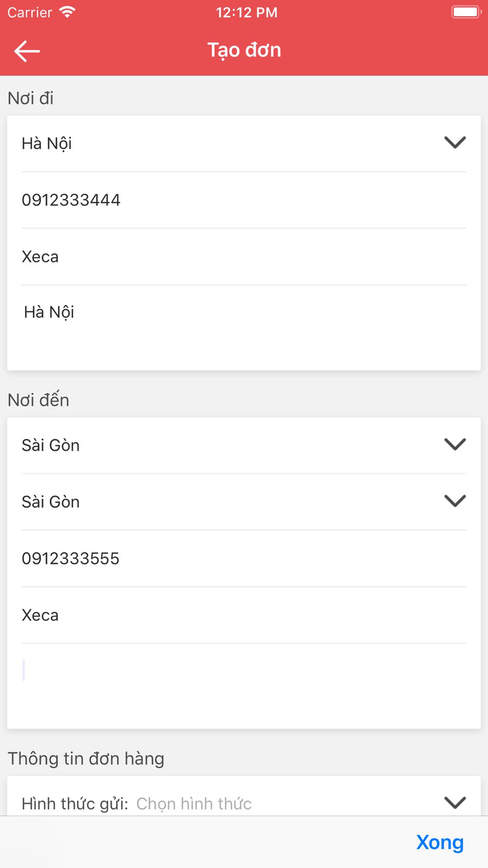Edit receiver name Xeca field
Screen dimensions: 488x868
[244, 615]
